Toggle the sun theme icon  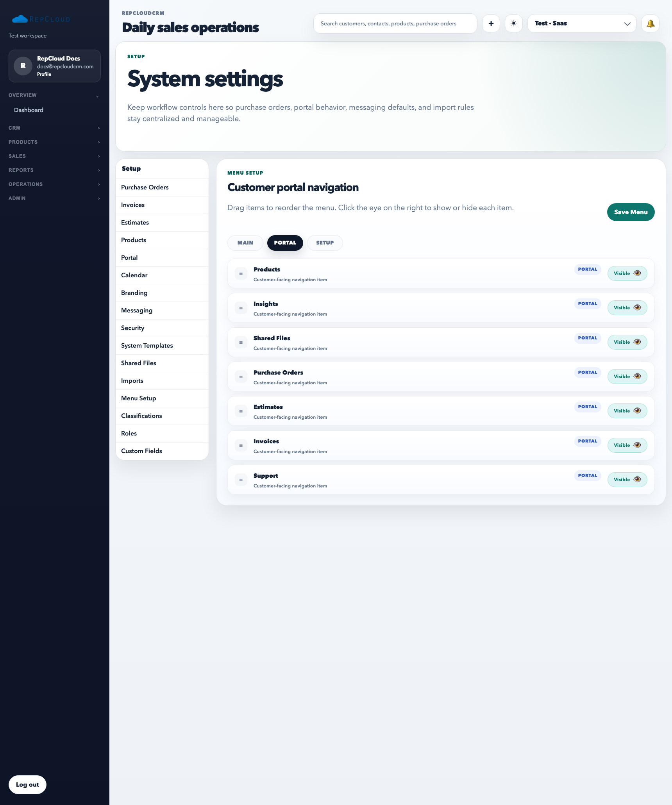(514, 23)
